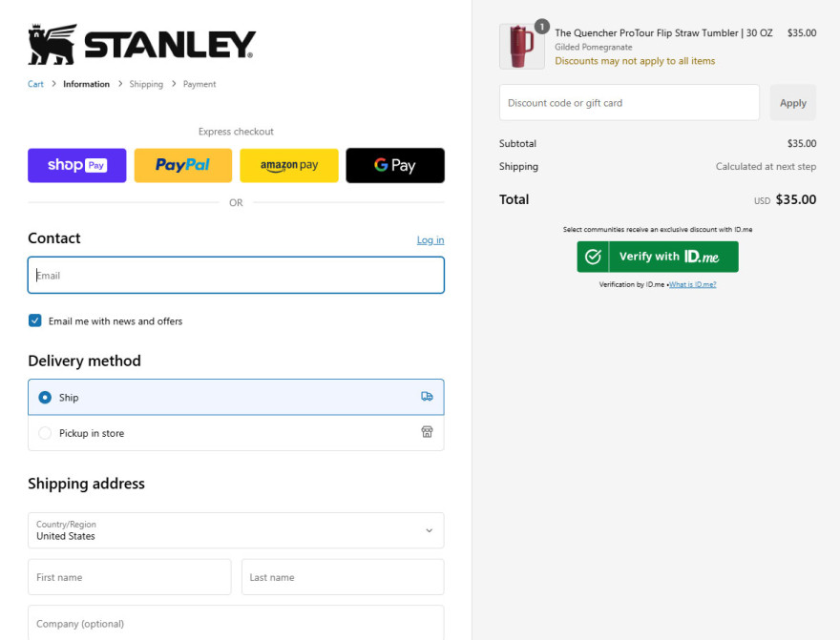The width and height of the screenshot is (840, 640).
Task: Open the Country/Region dropdown
Action: [x=236, y=530]
